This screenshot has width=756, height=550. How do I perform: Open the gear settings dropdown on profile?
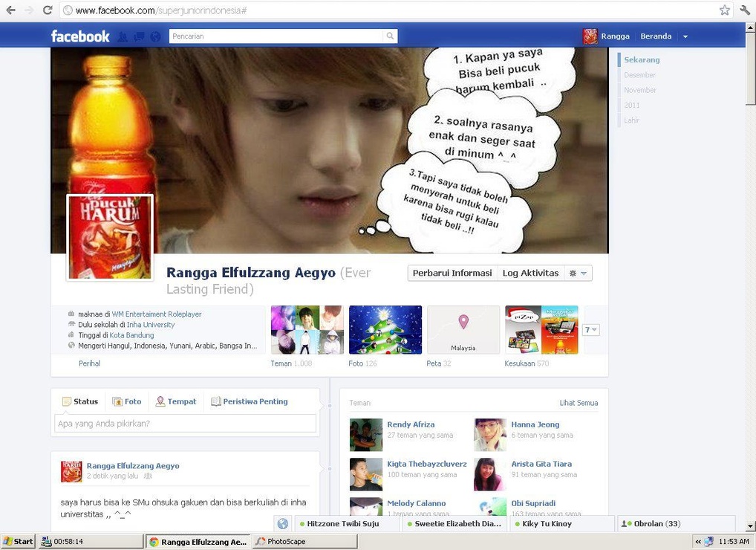(x=578, y=273)
